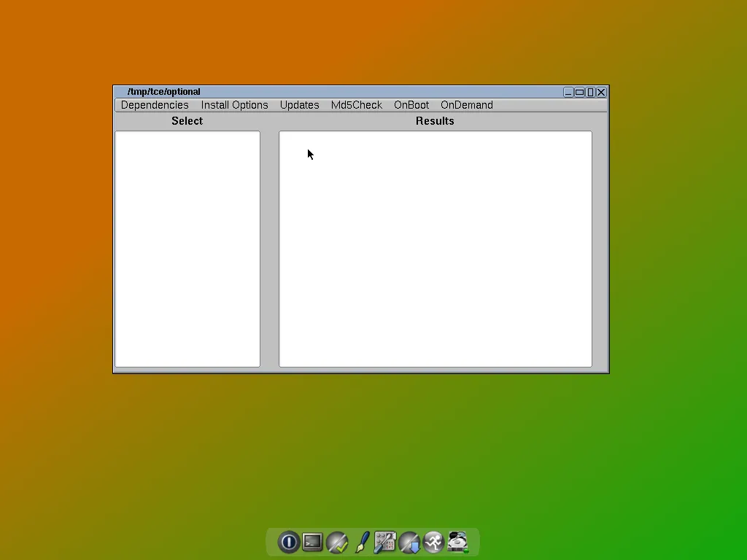The height and width of the screenshot is (560, 747).
Task: Close the /tmp/tce/optional window
Action: 601,92
